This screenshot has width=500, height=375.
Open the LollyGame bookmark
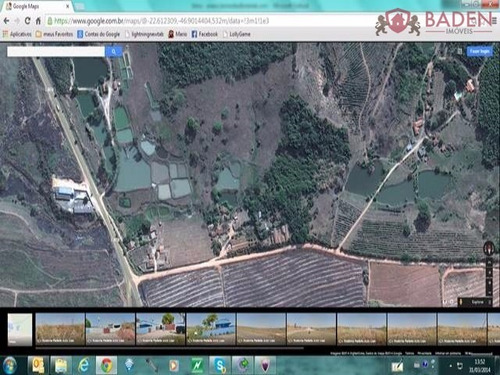tap(236, 34)
